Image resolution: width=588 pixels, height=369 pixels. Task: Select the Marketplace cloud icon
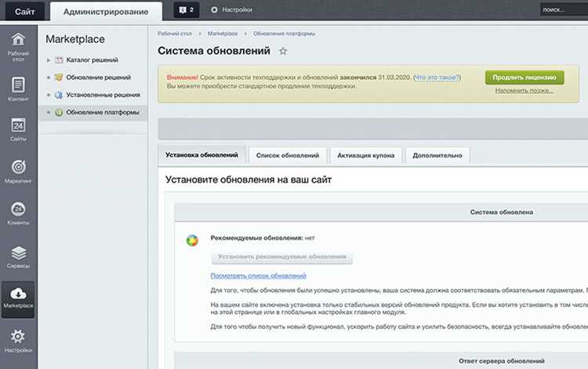pyautogui.click(x=18, y=293)
